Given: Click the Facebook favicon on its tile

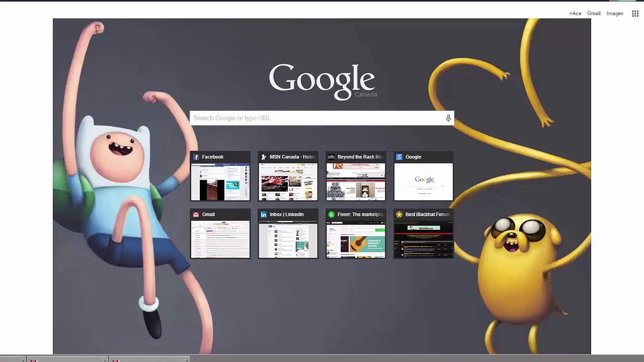Looking at the screenshot, I should [x=196, y=157].
